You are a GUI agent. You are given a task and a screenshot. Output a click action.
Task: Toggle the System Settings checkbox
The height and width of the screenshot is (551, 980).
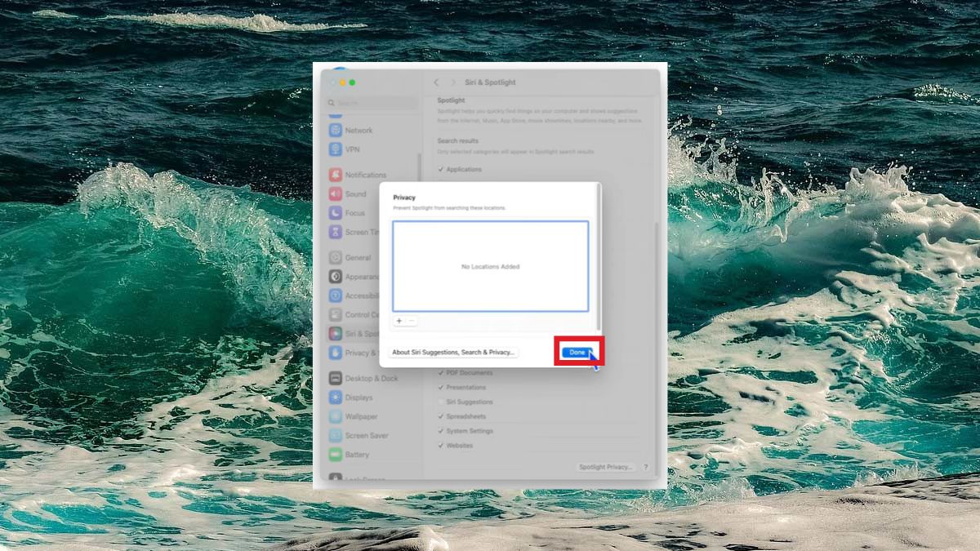coord(441,431)
